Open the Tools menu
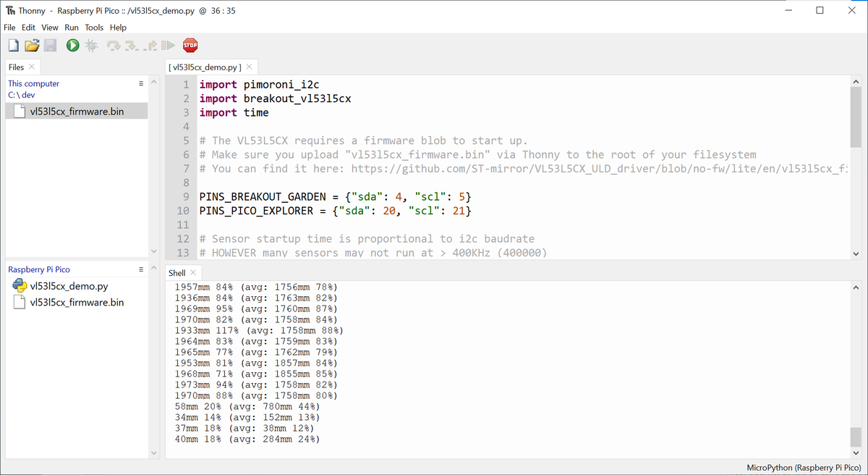Viewport: 868px width, 475px height. 94,28
